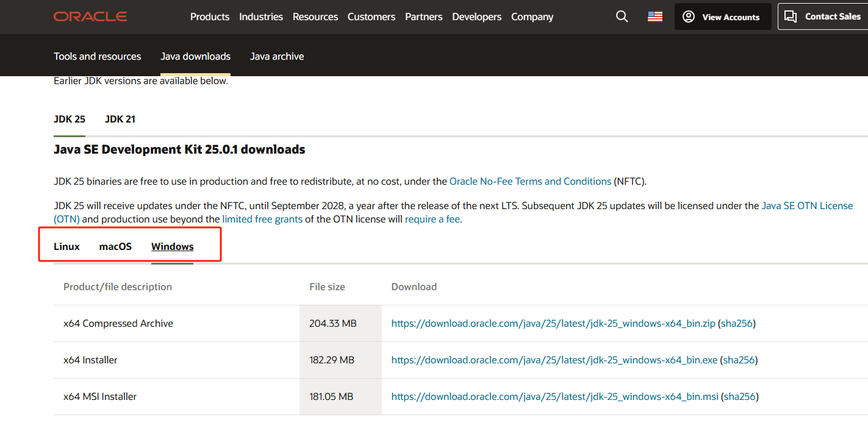
Task: Open the Customers menu
Action: point(371,17)
